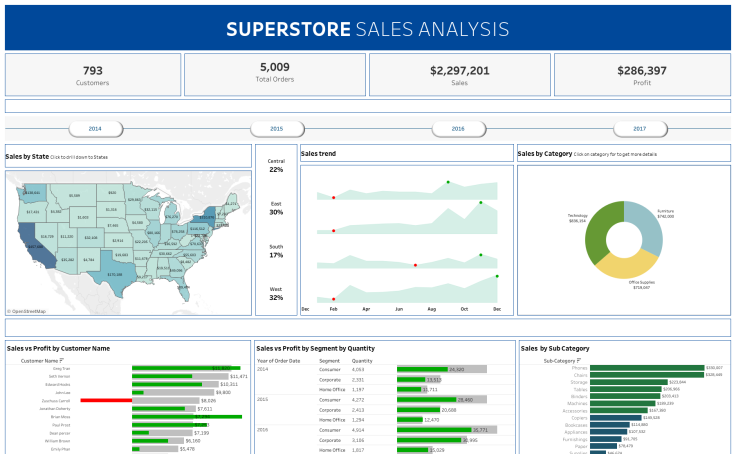Viewport: 736px width, 454px height.
Task: Select the Paper sub-category bar
Action: click(603, 446)
